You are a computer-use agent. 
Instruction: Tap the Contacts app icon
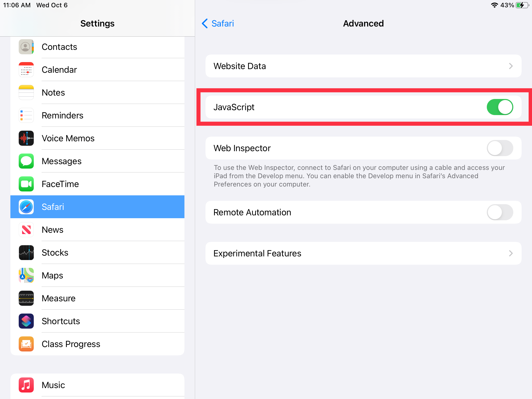click(26, 47)
